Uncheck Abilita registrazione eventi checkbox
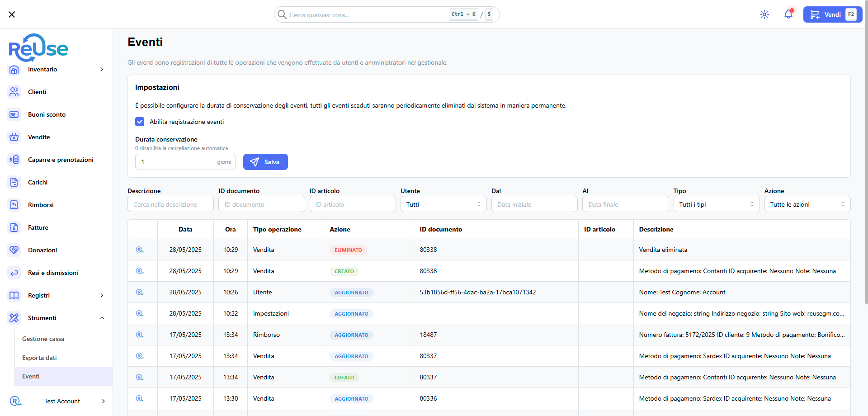 140,122
